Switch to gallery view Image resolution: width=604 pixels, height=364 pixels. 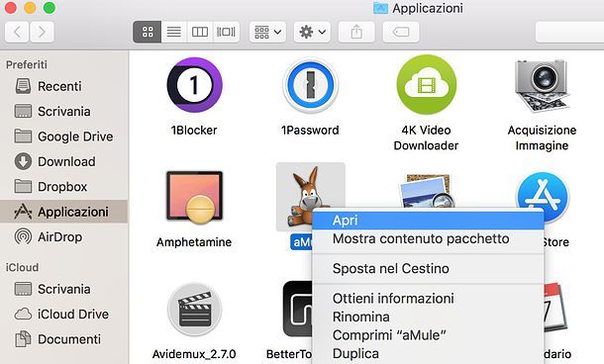pyautogui.click(x=226, y=32)
